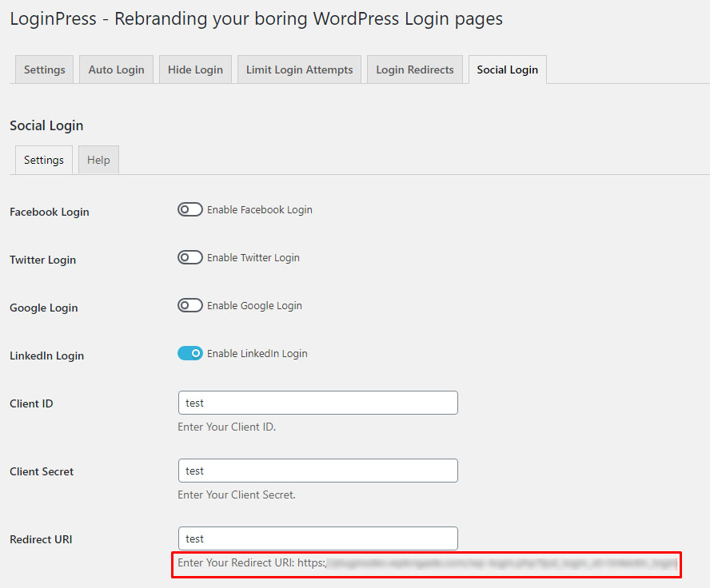Image resolution: width=710 pixels, height=588 pixels.
Task: Go to Limit Login Attempts tab
Action: coord(299,70)
